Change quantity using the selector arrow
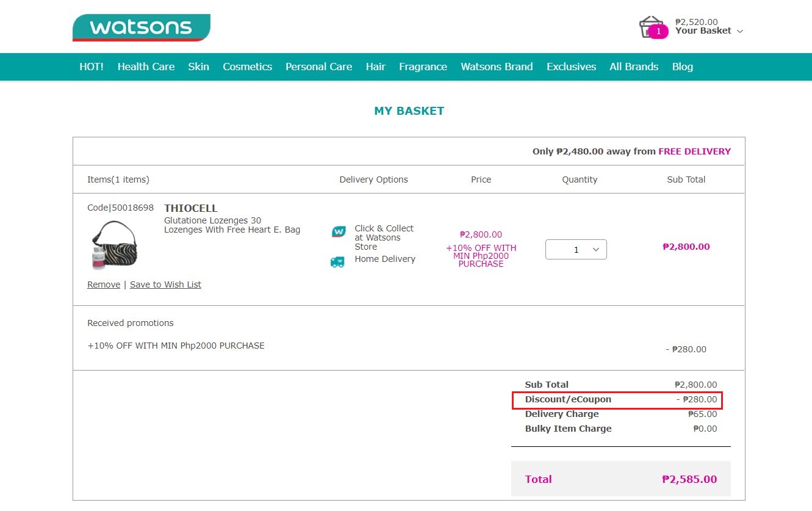 coord(595,249)
